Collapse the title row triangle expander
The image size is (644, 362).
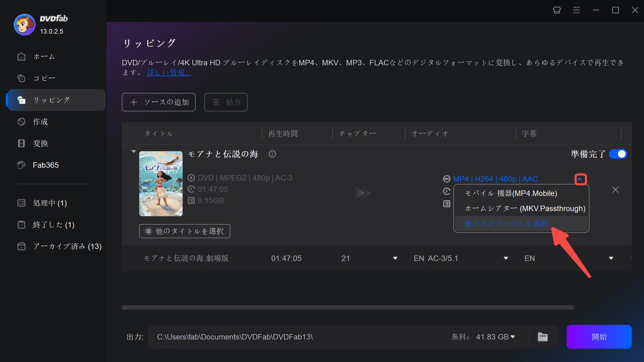click(133, 151)
